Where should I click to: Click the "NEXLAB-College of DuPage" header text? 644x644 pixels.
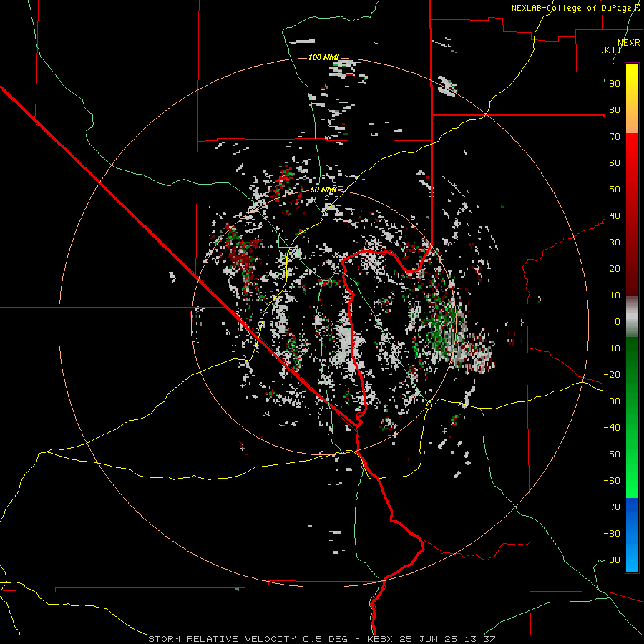click(x=572, y=8)
